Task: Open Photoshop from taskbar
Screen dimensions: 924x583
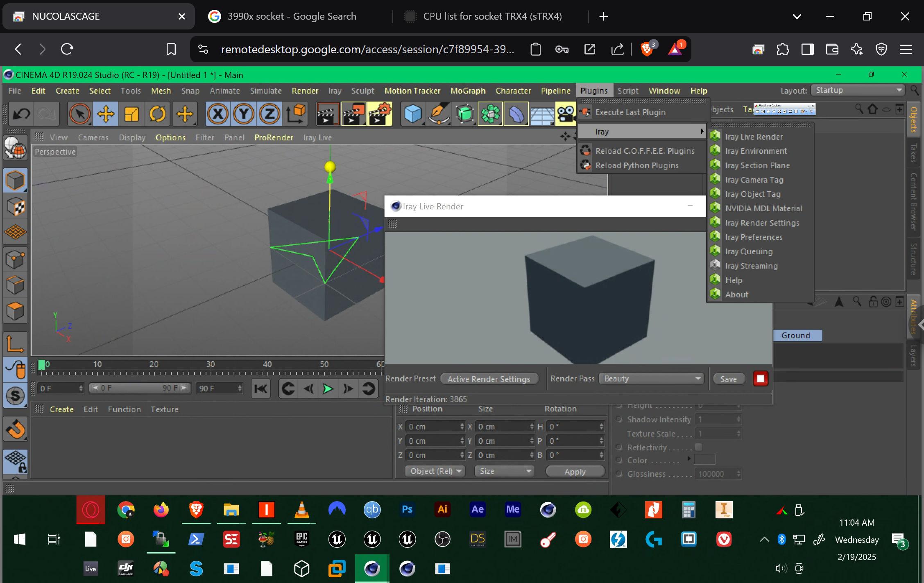Action: pos(407,509)
